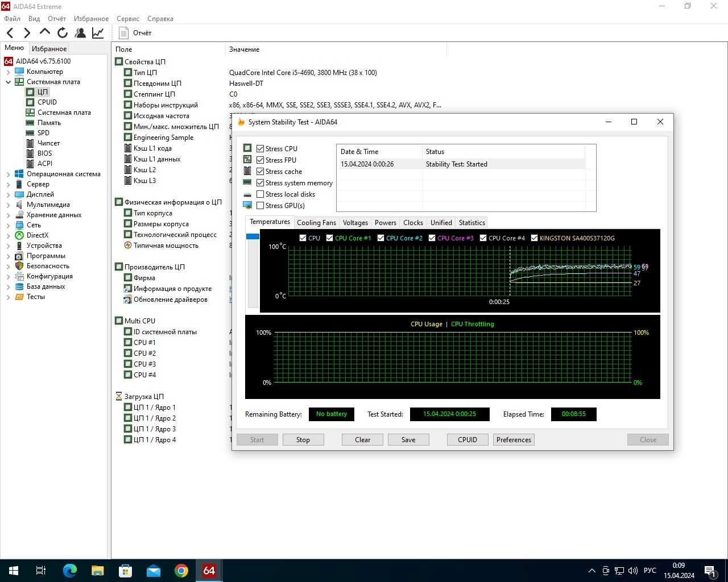The height and width of the screenshot is (582, 728).
Task: Open Google Chrome from the taskbar
Action: coord(181,571)
